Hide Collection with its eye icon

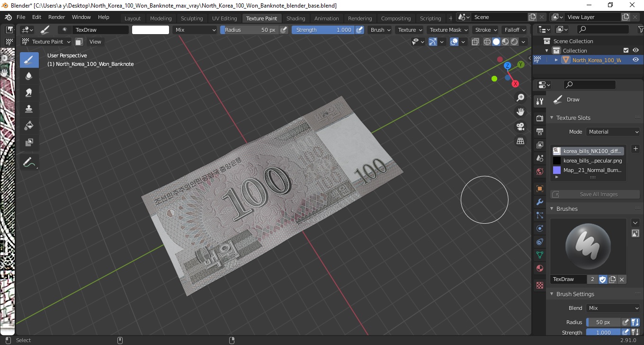[635, 50]
